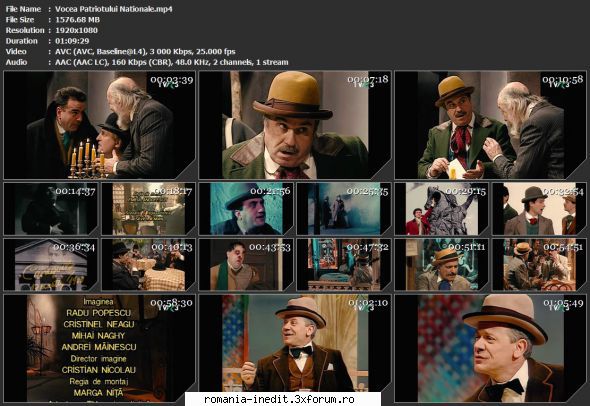The image size is (590, 406).
Task: View the frame at 00:40:13
Action: pyautogui.click(x=149, y=265)
